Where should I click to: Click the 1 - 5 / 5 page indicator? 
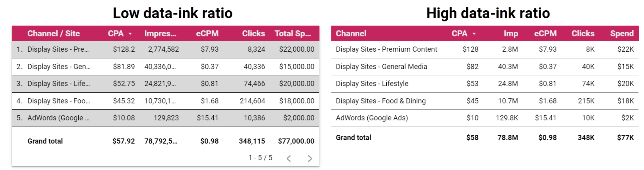pos(260,158)
